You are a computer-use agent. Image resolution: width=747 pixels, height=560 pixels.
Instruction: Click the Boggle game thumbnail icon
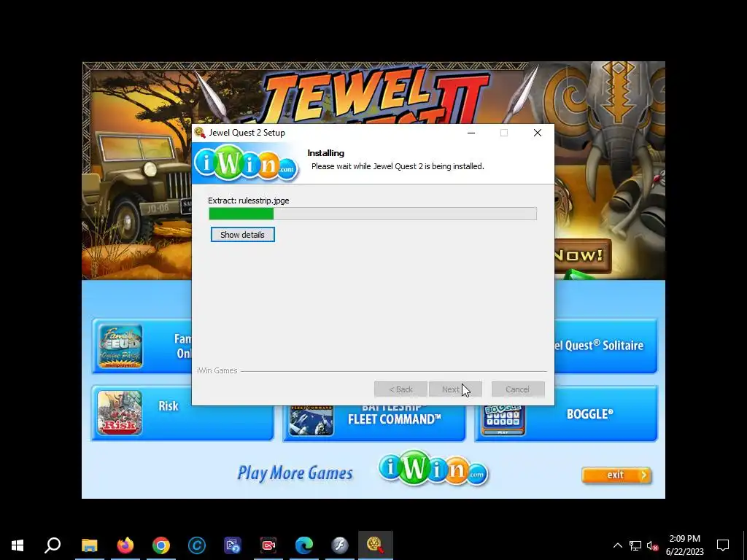tap(503, 421)
